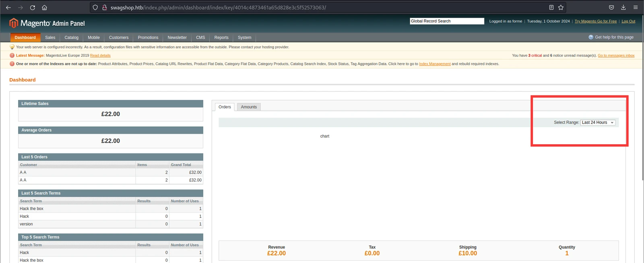The image size is (644, 263).
Task: Click the Try Magento Go for Free link
Action: (596, 21)
